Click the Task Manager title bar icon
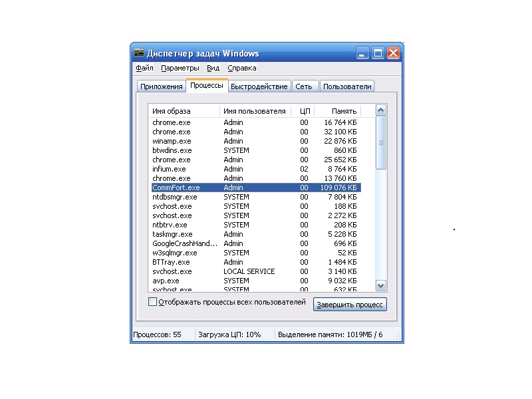The height and width of the screenshot is (399, 532). (139, 53)
